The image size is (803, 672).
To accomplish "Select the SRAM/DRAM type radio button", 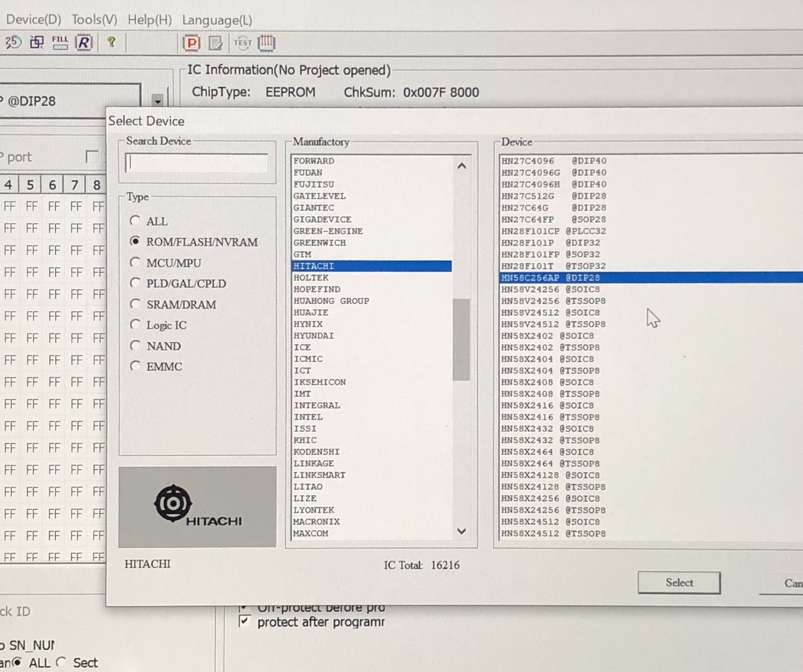I will 136,304.
